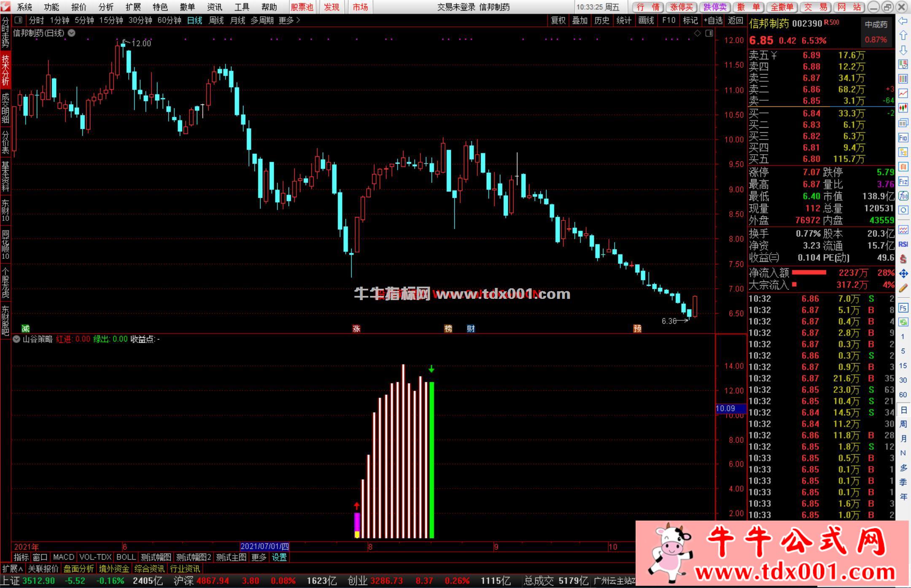
Task: Click the red dollar sign icon
Action: [903, 259]
